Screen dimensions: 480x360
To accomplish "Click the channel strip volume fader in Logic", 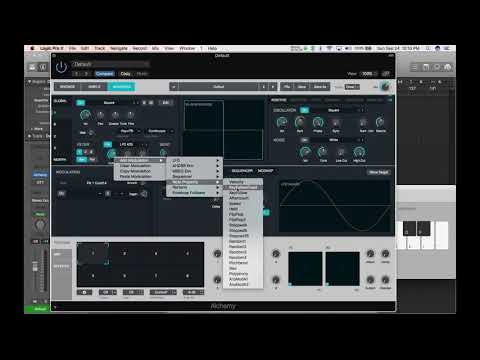I will point(35,267).
